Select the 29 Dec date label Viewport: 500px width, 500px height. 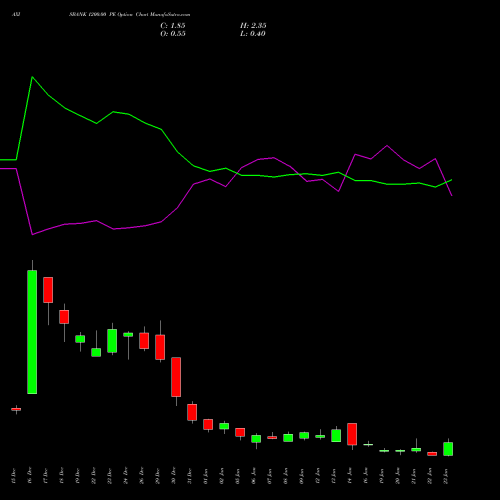[x=158, y=476]
